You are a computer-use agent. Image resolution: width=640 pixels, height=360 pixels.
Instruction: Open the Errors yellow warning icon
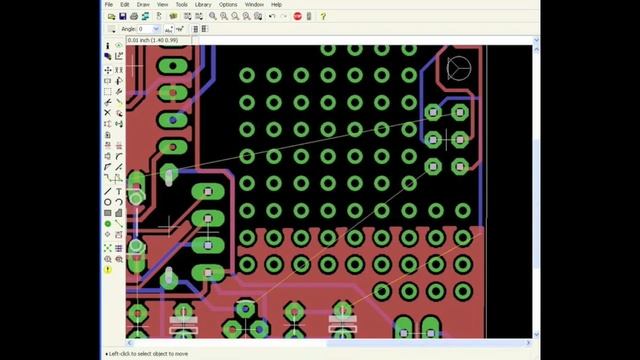pyautogui.click(x=108, y=269)
